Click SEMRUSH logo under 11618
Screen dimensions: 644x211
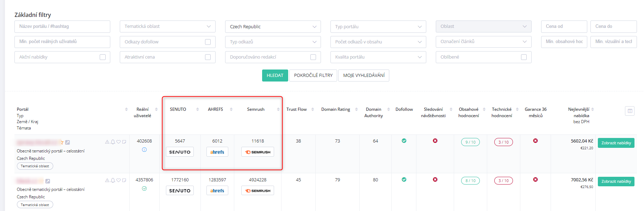[258, 152]
